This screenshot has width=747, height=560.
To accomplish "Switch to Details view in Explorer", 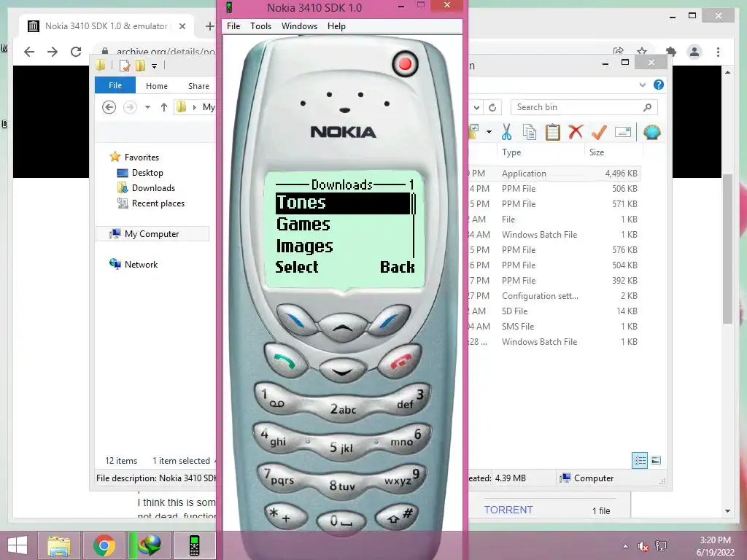I will click(640, 460).
